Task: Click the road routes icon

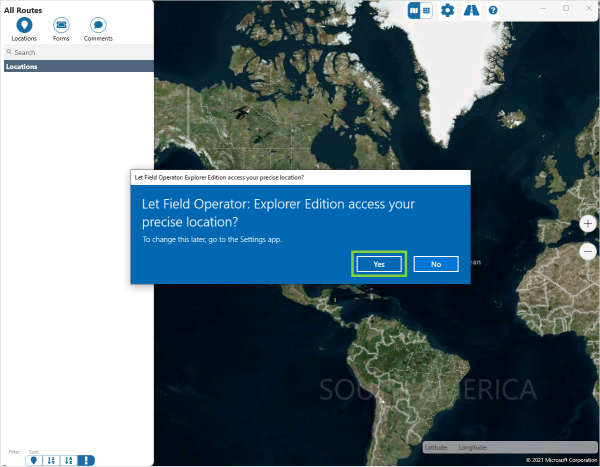Action: click(470, 10)
